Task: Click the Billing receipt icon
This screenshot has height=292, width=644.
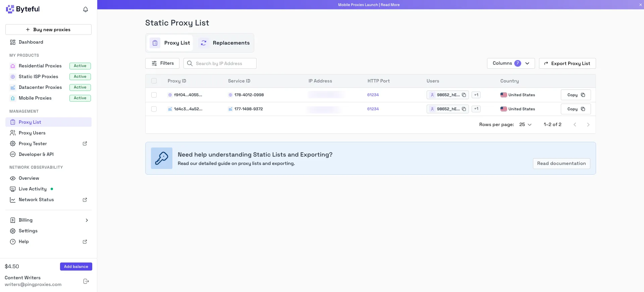Action: coord(13,220)
